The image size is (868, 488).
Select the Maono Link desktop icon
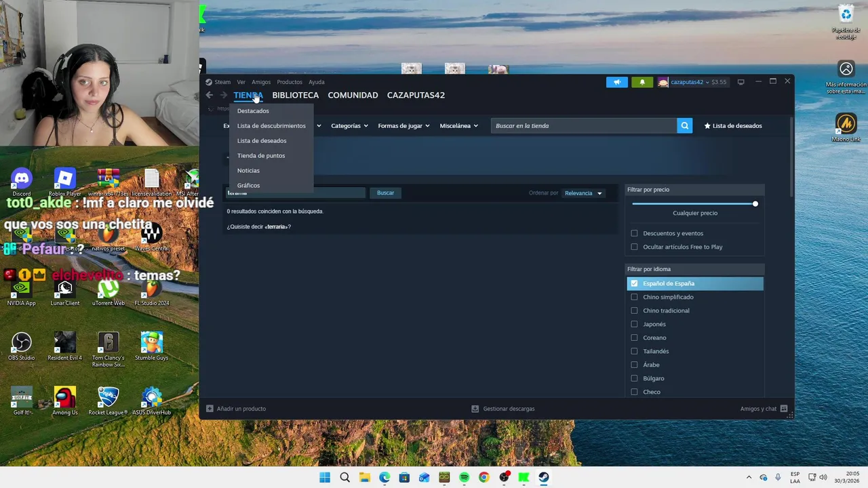846,127
